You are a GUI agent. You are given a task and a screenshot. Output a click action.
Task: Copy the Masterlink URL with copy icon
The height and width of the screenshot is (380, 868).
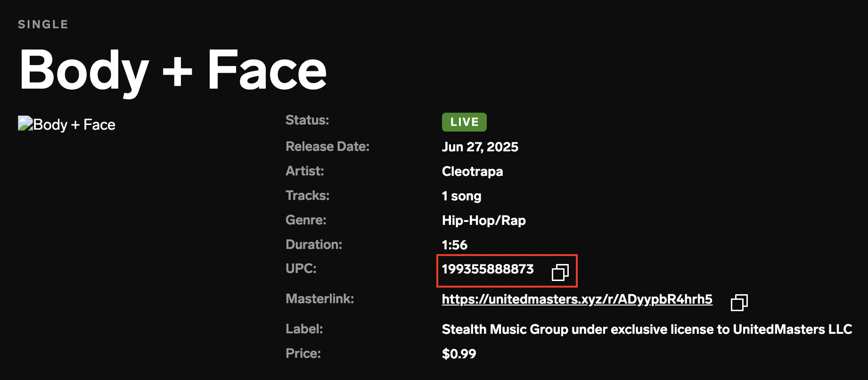click(x=739, y=302)
